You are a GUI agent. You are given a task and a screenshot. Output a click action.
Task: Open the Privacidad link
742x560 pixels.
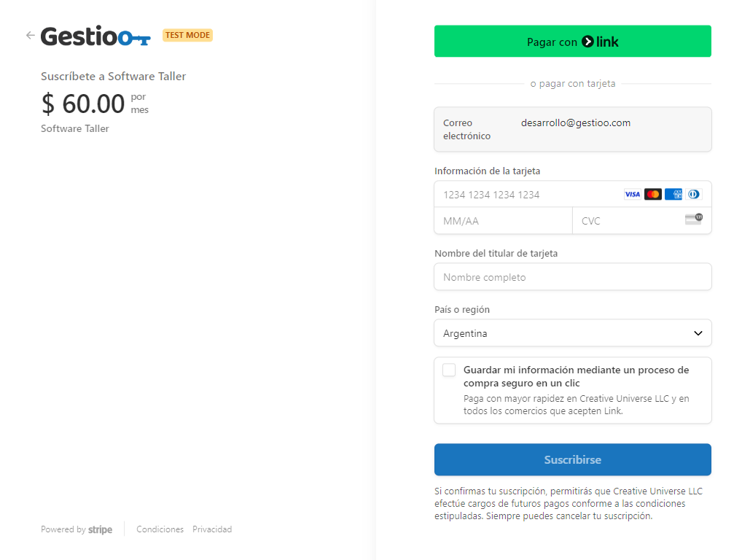212,529
